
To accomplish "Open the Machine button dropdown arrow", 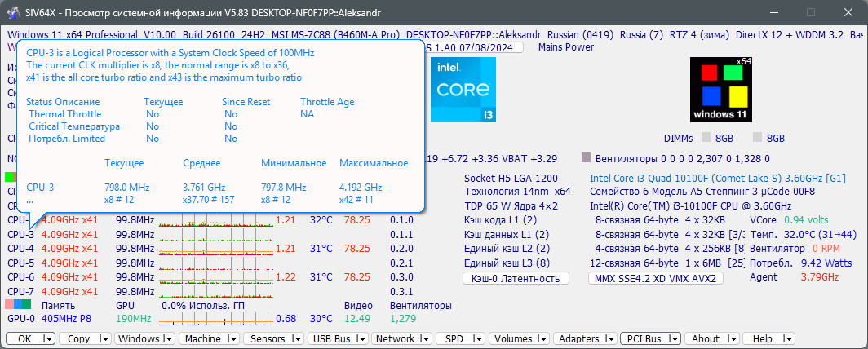I will 233,339.
